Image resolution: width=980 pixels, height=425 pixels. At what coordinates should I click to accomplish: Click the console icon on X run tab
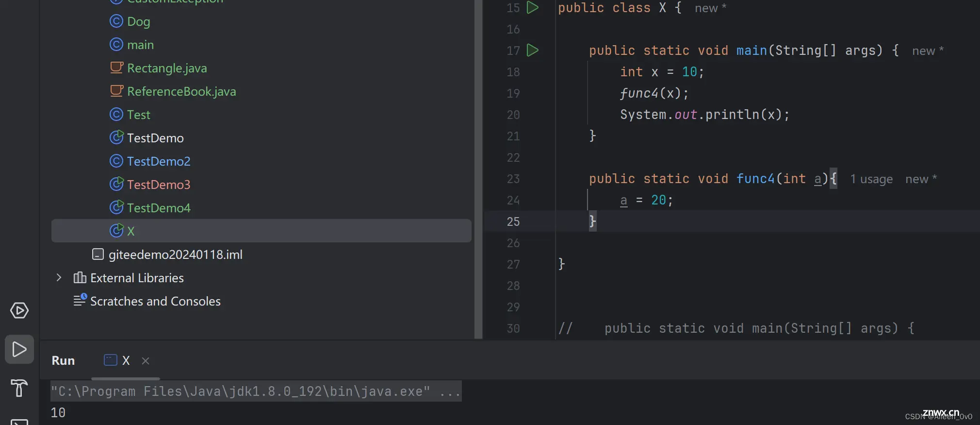pos(111,360)
